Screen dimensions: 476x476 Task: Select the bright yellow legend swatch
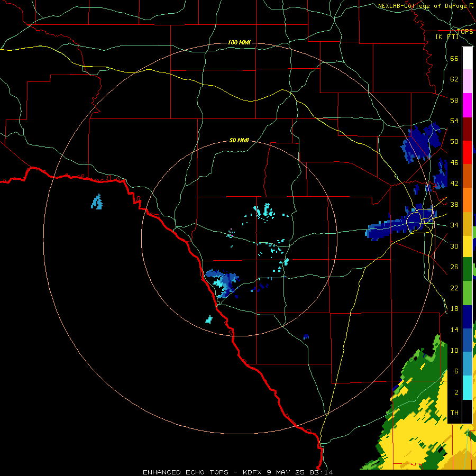coord(467,246)
